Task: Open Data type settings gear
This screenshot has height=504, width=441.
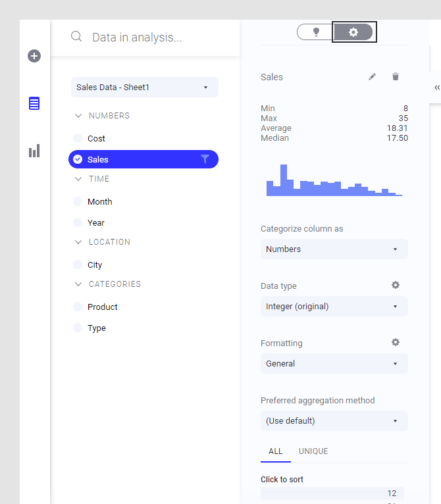Action: click(x=396, y=286)
